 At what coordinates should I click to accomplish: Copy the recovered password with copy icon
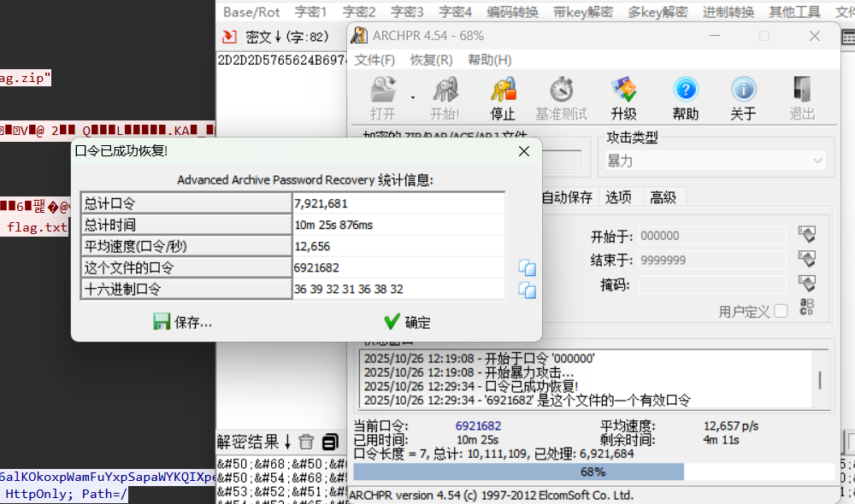coord(528,268)
